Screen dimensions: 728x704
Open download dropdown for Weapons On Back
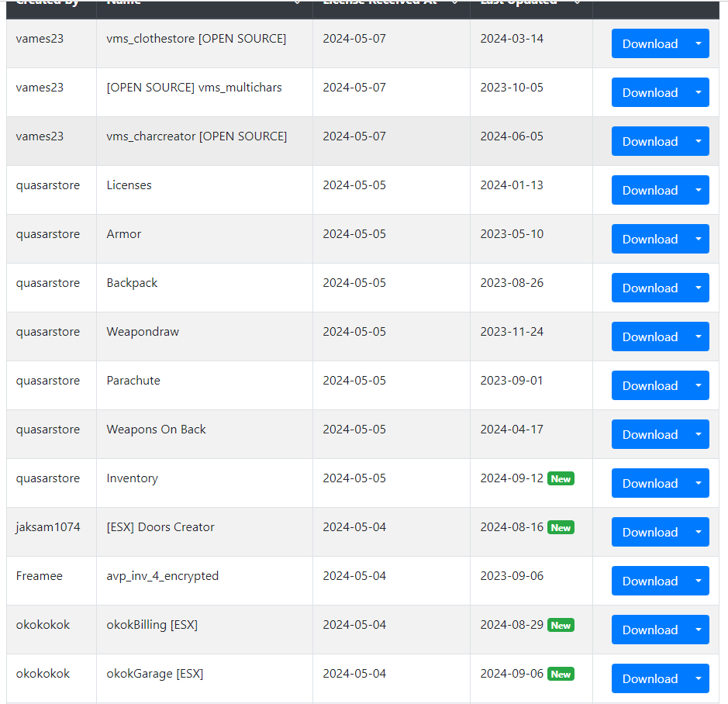point(699,434)
